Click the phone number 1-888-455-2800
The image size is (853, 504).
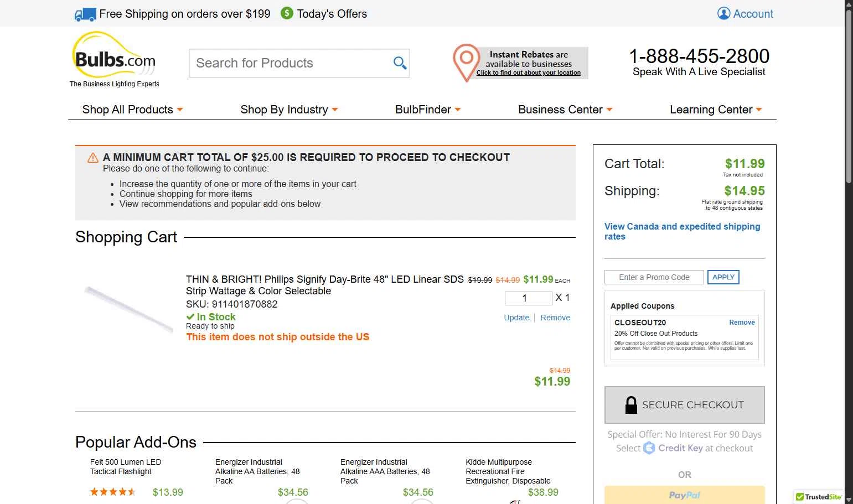point(699,56)
